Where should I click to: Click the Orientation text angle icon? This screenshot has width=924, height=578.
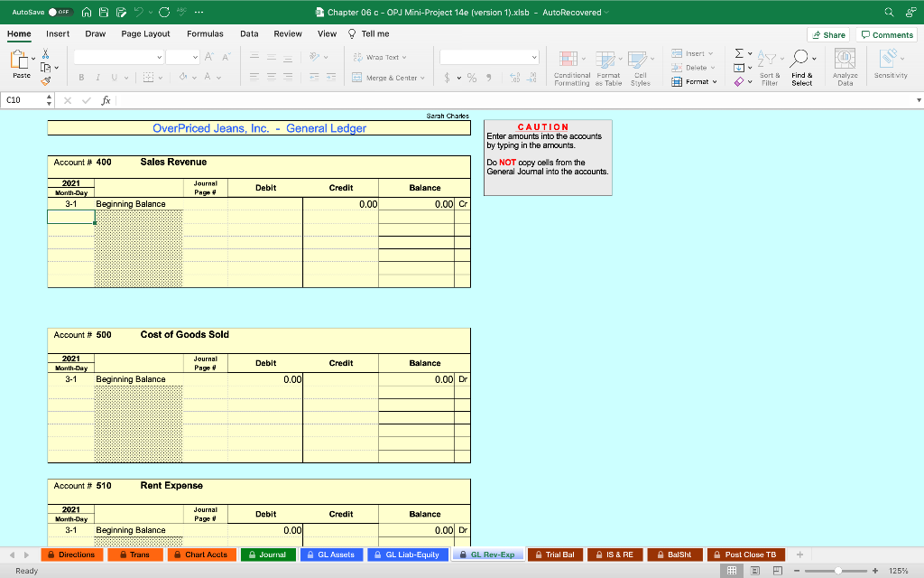coord(315,57)
